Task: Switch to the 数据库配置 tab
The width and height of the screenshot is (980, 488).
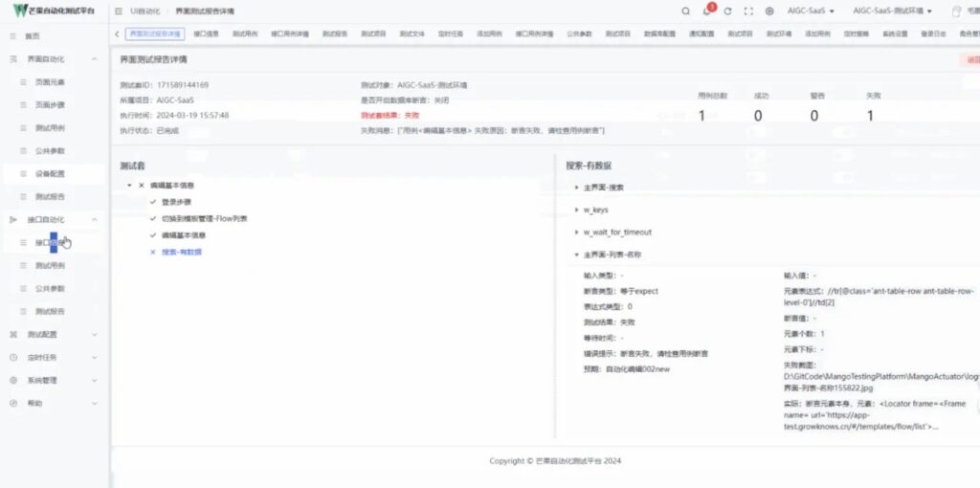Action: pos(659,33)
